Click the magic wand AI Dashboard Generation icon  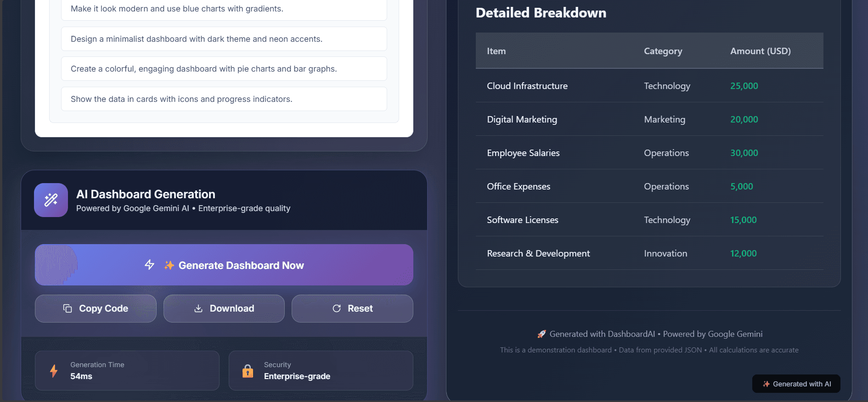point(51,200)
